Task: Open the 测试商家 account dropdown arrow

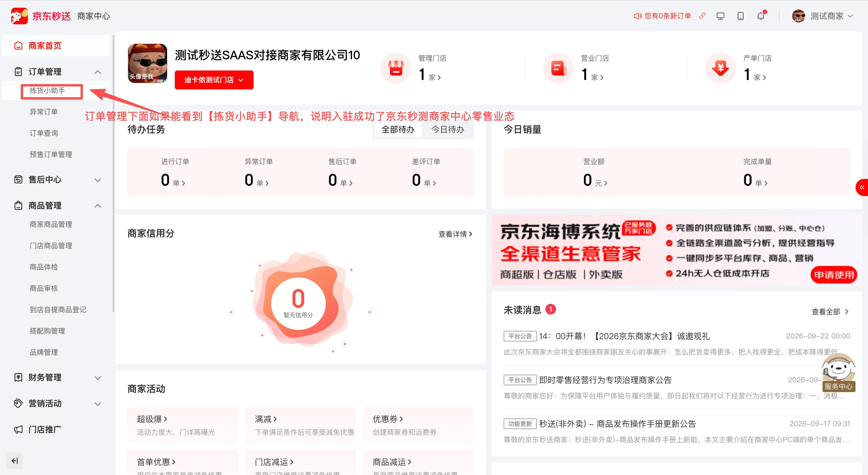Action: click(851, 16)
